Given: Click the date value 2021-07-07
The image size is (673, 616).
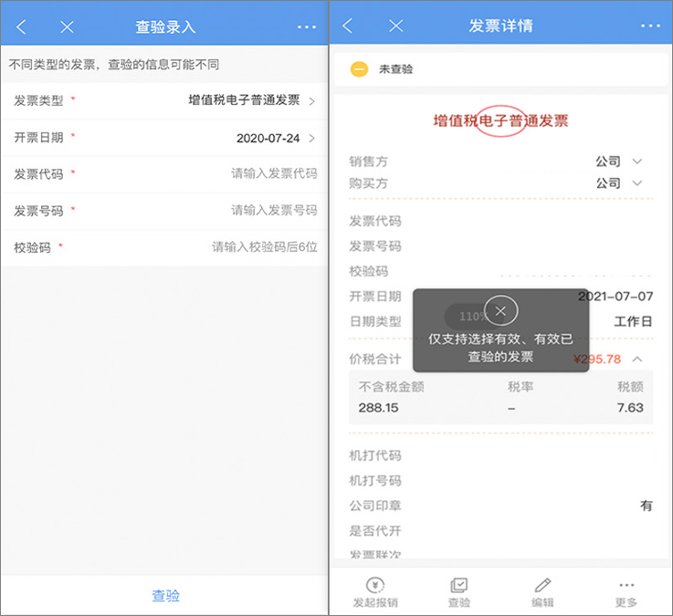Looking at the screenshot, I should click(x=615, y=297).
